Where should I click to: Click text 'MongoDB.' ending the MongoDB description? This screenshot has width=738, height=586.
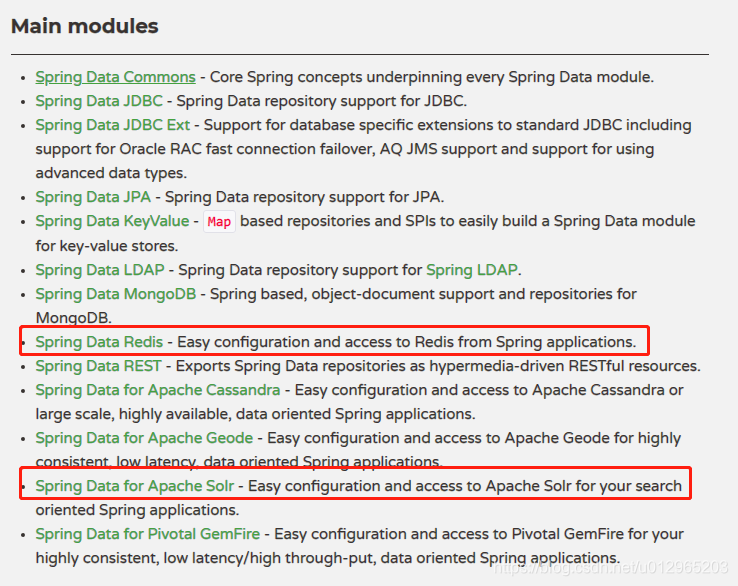click(73, 318)
